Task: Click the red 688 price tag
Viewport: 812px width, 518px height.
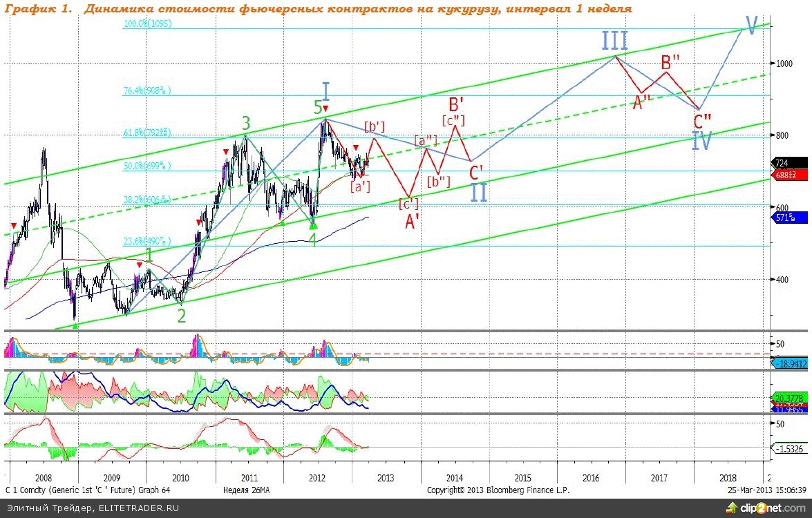Action: click(x=785, y=175)
